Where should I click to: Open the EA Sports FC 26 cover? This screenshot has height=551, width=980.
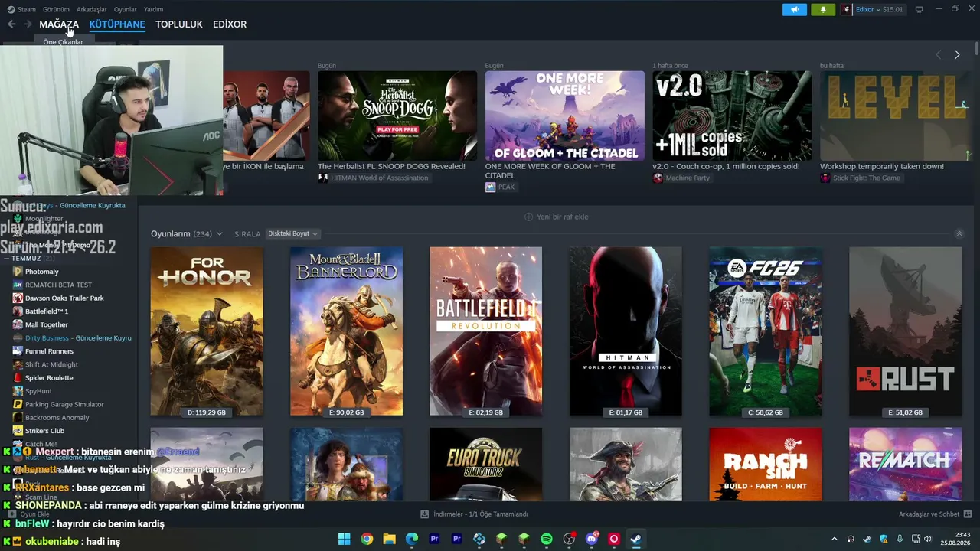click(x=765, y=331)
